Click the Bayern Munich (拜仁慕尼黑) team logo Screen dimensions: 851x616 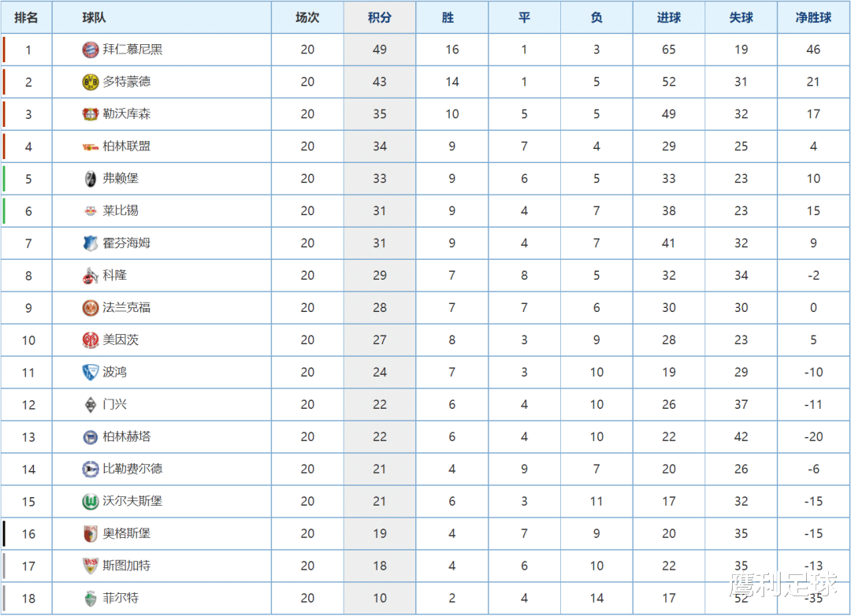(x=90, y=50)
